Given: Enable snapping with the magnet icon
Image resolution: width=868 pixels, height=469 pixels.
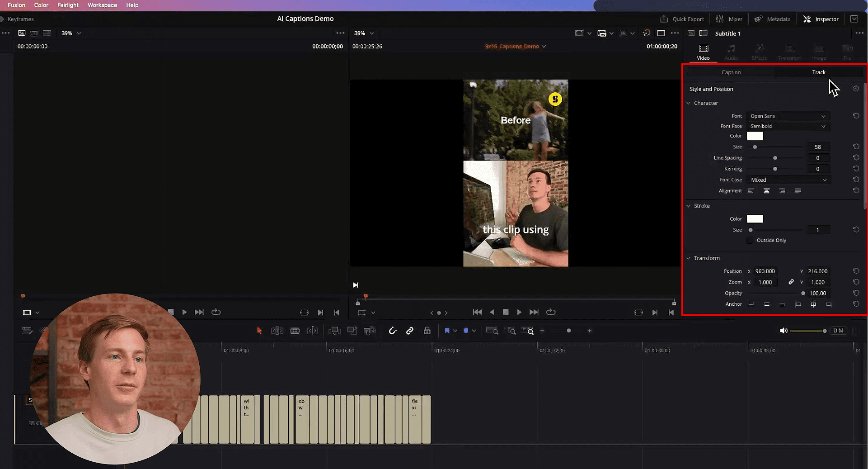Looking at the screenshot, I should 393,331.
